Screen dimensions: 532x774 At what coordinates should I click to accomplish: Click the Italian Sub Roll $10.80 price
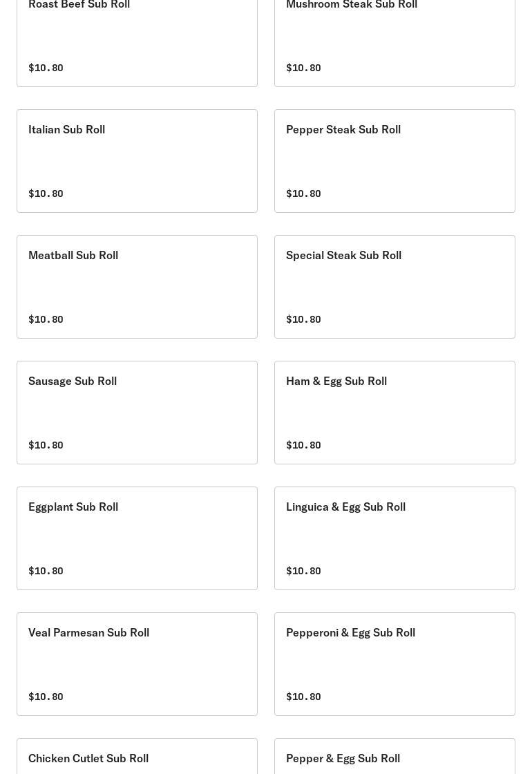(x=46, y=193)
